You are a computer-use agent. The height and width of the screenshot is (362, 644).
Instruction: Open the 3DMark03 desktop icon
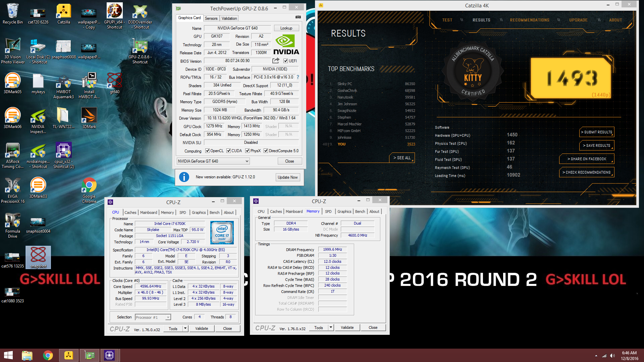pos(38,188)
